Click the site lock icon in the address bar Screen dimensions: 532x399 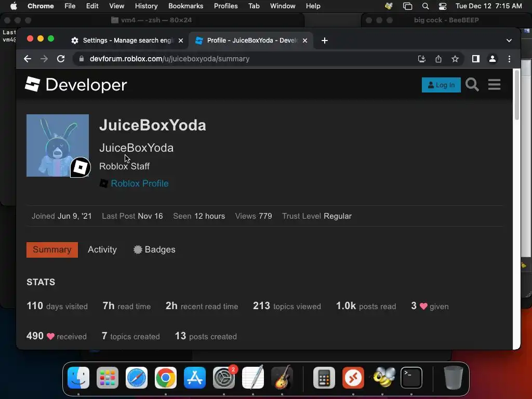[82, 59]
